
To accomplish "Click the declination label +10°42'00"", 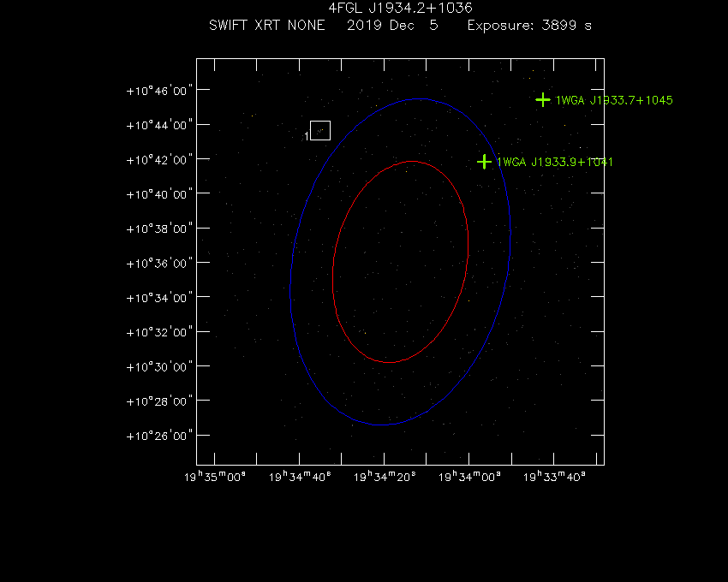I will pyautogui.click(x=159, y=160).
